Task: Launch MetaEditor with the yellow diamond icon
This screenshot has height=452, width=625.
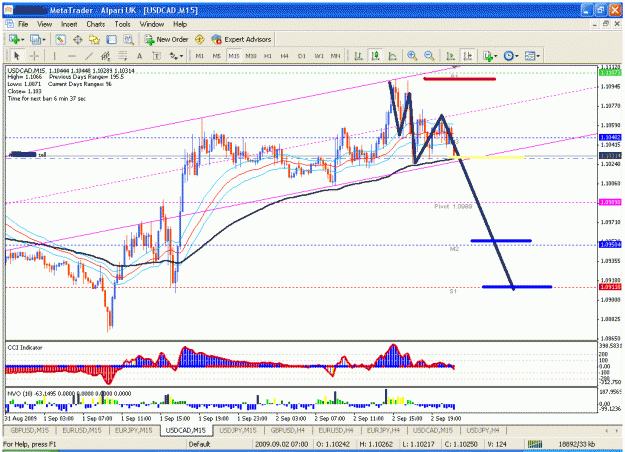Action: coord(200,39)
